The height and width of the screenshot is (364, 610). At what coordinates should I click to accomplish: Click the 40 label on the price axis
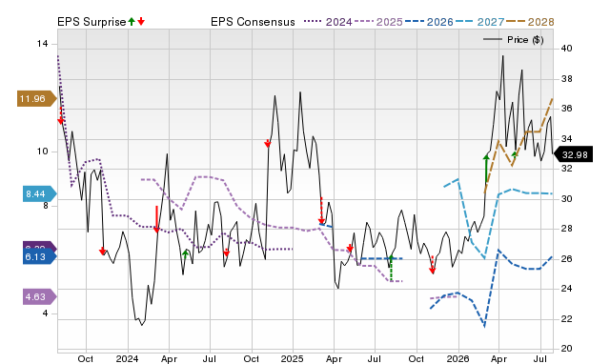click(x=566, y=49)
